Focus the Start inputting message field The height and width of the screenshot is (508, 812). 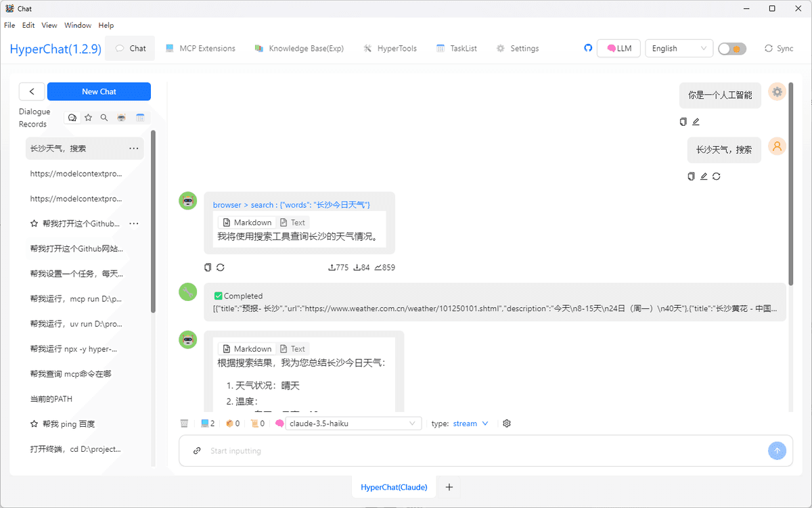coord(485,451)
